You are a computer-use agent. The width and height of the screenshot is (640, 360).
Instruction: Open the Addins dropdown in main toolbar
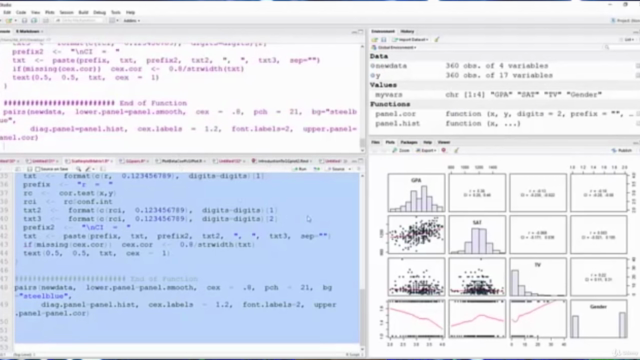(131, 20)
